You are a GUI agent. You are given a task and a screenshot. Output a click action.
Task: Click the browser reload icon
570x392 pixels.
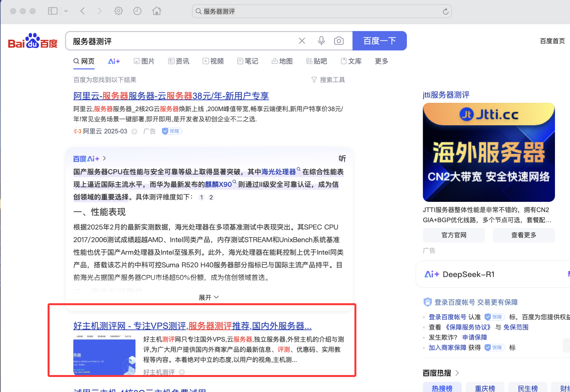[445, 11]
